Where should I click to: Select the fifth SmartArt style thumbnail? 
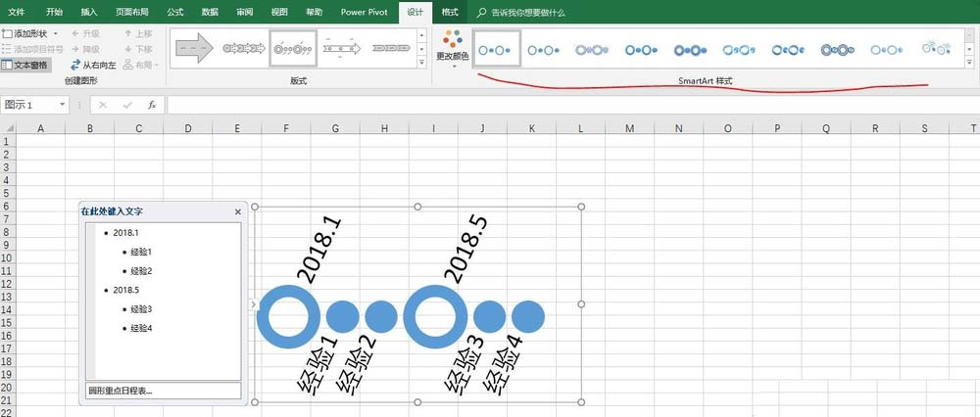click(690, 49)
